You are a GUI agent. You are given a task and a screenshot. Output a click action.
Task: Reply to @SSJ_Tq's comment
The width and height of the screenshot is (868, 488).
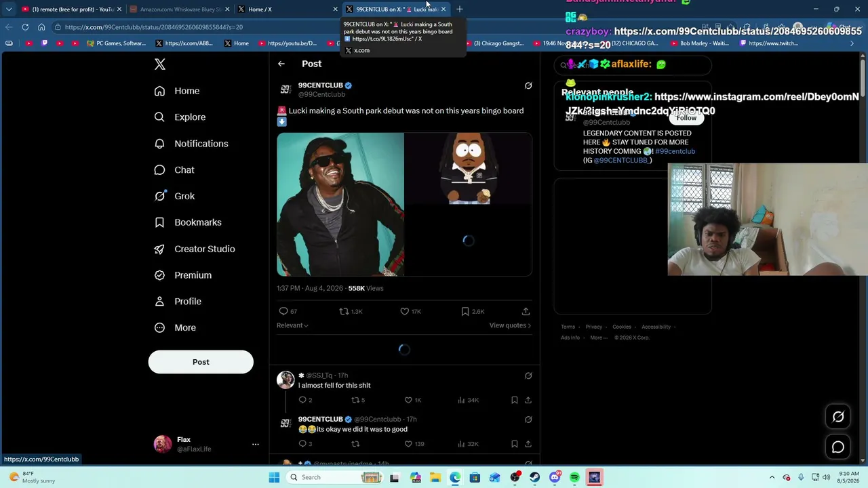pos(305,400)
